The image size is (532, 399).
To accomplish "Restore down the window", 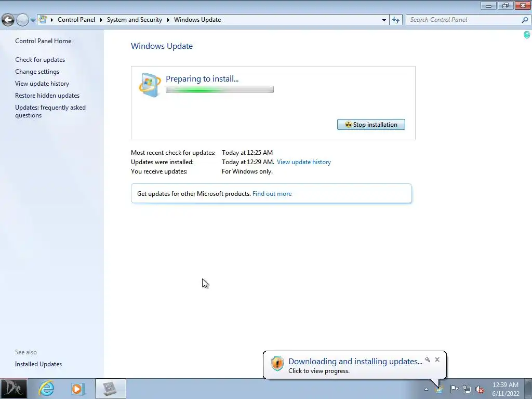I will pyautogui.click(x=506, y=5).
